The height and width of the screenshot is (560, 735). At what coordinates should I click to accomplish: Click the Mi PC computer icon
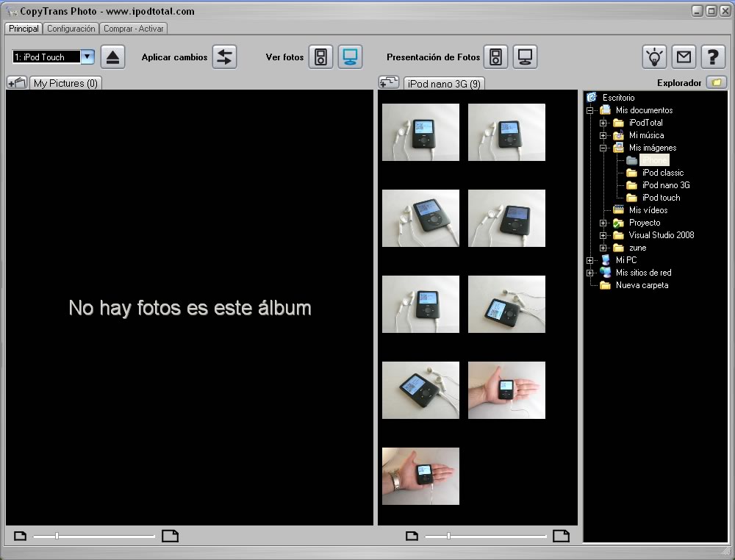click(605, 259)
